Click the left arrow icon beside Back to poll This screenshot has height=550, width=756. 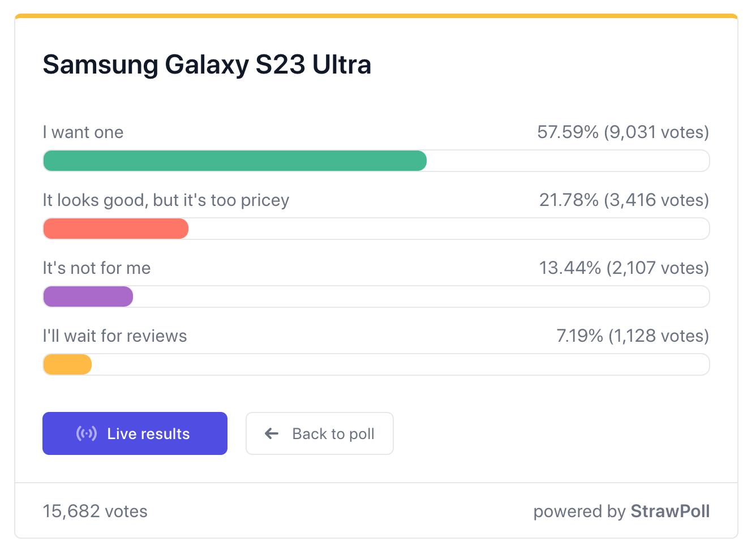point(272,434)
